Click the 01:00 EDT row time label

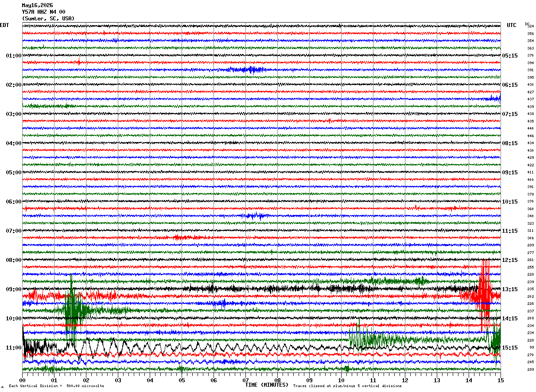pos(14,56)
